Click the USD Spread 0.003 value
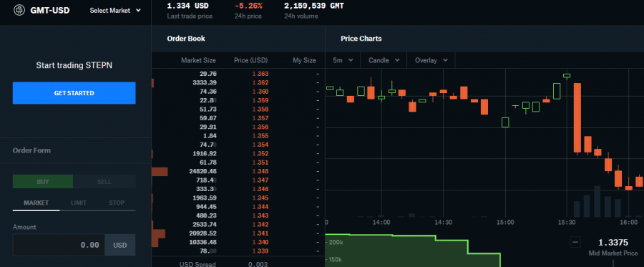644x267 pixels. pos(258,264)
